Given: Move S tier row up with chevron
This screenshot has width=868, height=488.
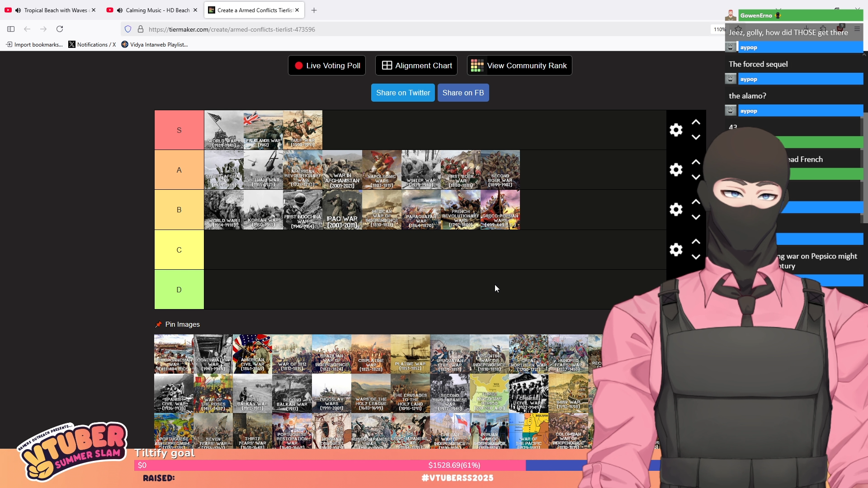Looking at the screenshot, I should coord(696,122).
